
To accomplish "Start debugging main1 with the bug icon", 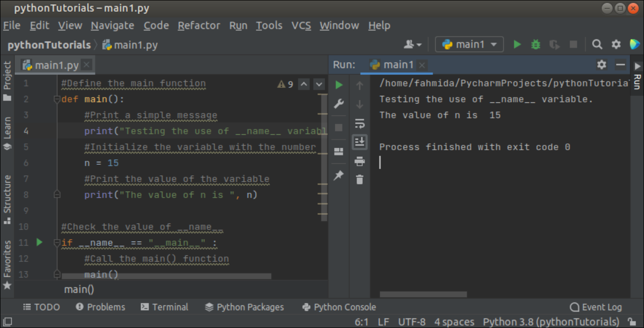I will click(x=535, y=44).
